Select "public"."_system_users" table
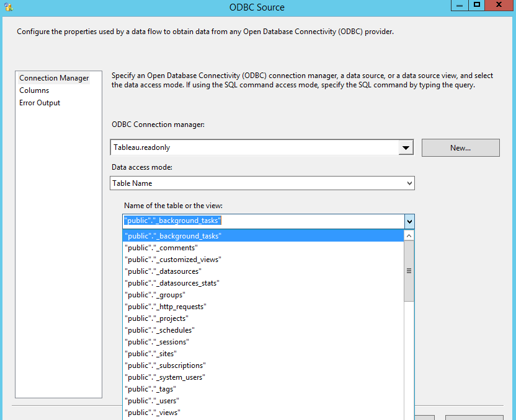The height and width of the screenshot is (420, 516). coord(263,377)
